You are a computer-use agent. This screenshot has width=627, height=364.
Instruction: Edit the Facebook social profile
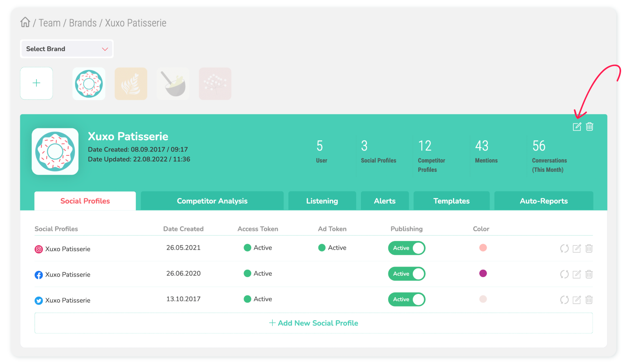pyautogui.click(x=577, y=274)
